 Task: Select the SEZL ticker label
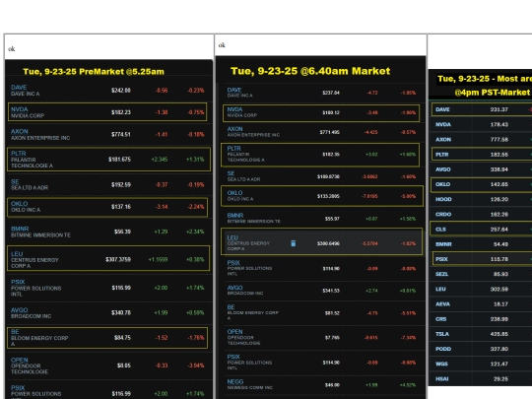click(441, 274)
